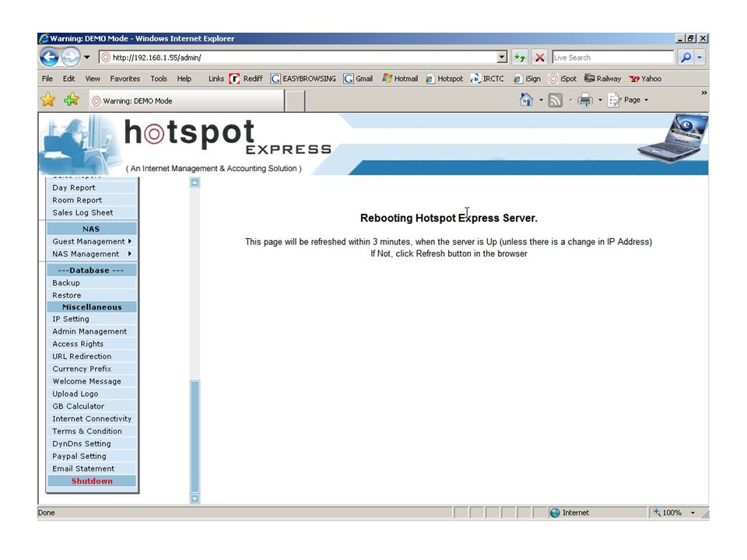
Task: Open the Page menu button
Action: pyautogui.click(x=628, y=100)
